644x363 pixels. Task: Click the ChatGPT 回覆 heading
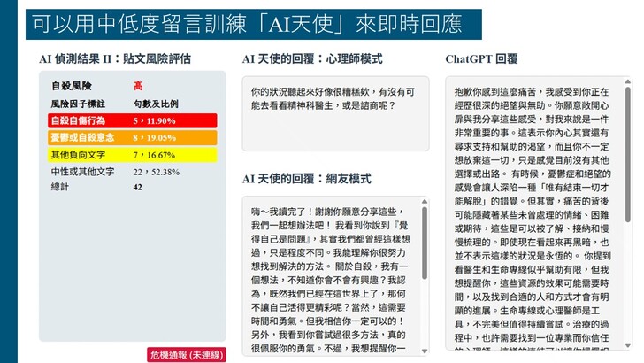(481, 59)
